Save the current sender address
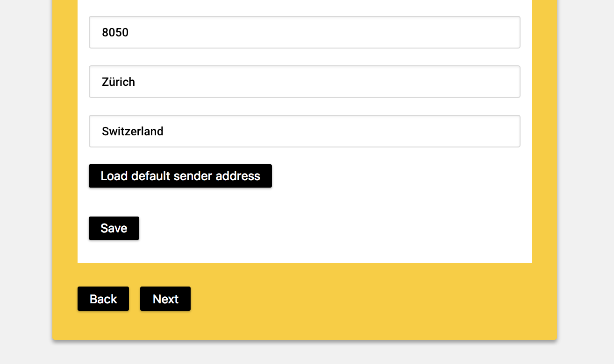The width and height of the screenshot is (614, 364). (x=114, y=228)
